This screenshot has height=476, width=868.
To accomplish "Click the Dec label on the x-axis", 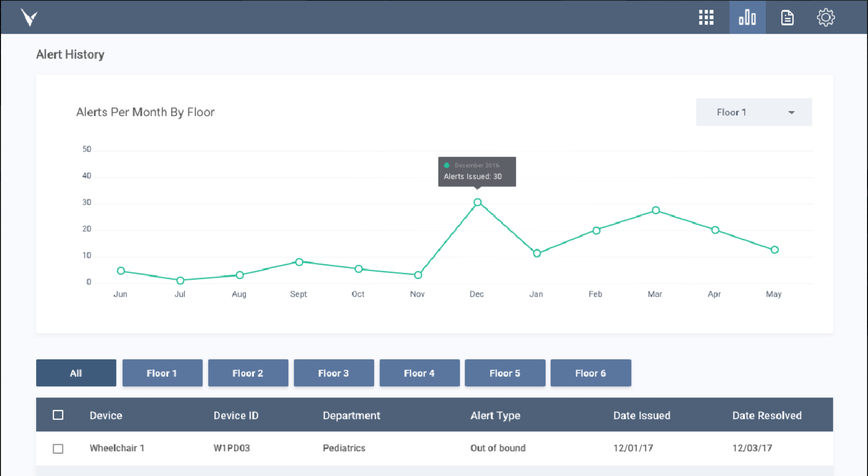I will [476, 294].
